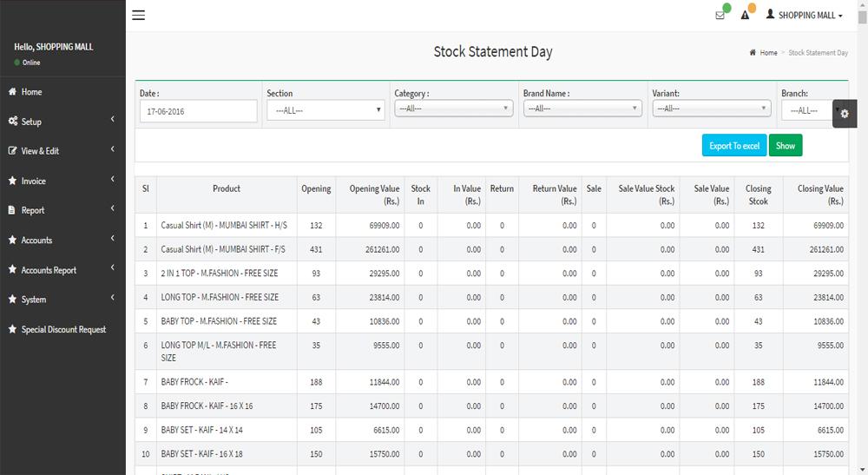This screenshot has height=475, width=868.
Task: Click the Accounts star icon
Action: point(12,240)
